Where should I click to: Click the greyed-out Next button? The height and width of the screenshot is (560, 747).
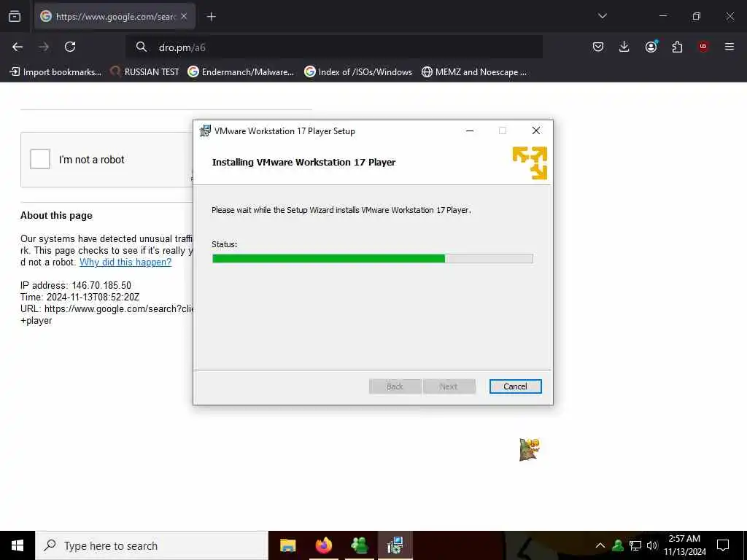(x=449, y=386)
